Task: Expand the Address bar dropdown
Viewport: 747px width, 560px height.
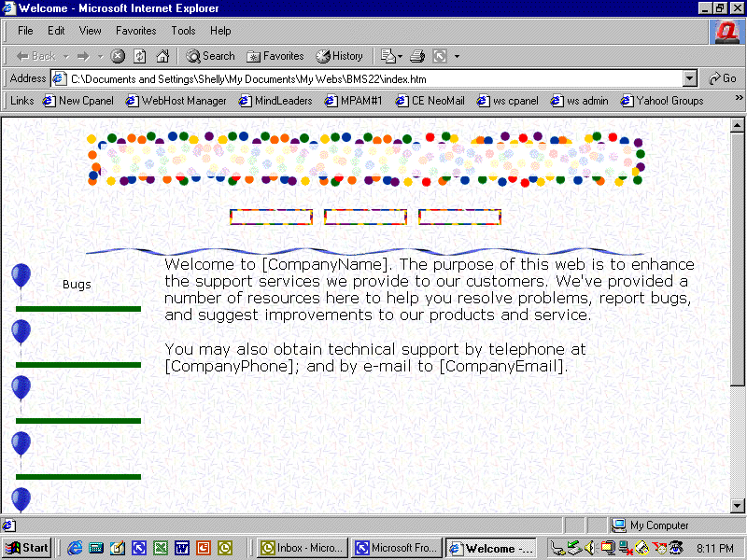Action: tap(689, 78)
